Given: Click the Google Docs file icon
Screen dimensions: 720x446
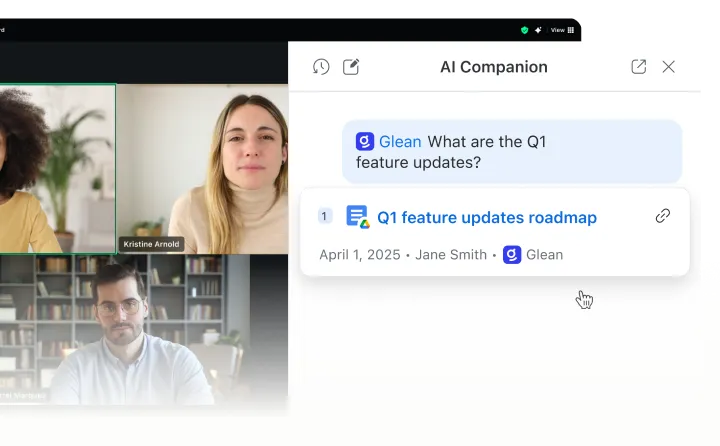Looking at the screenshot, I should pos(358,216).
